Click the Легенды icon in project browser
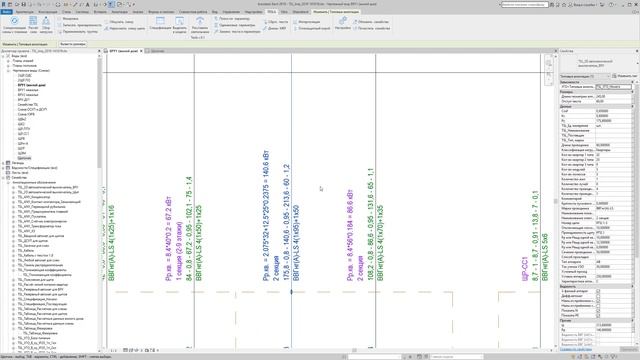The height and width of the screenshot is (360, 640). click(x=8, y=163)
